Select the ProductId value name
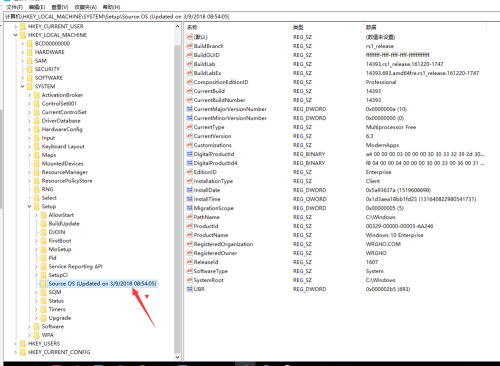500x366 pixels. point(206,226)
